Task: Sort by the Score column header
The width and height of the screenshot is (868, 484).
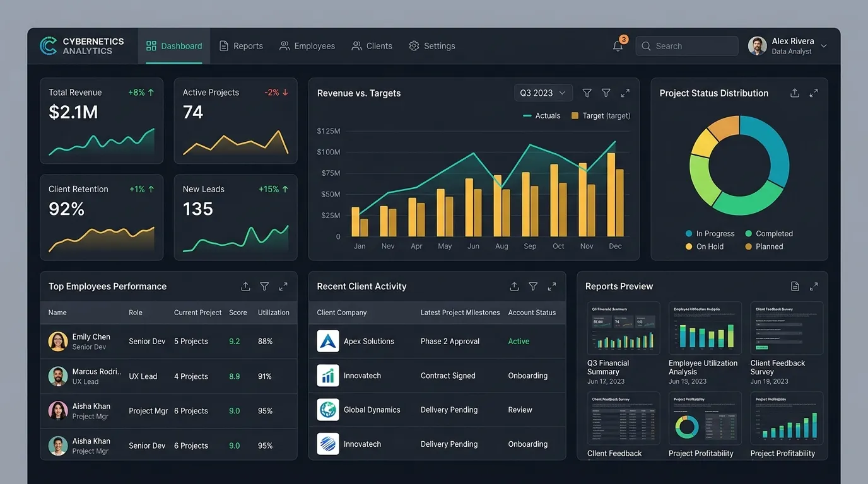Action: click(238, 313)
